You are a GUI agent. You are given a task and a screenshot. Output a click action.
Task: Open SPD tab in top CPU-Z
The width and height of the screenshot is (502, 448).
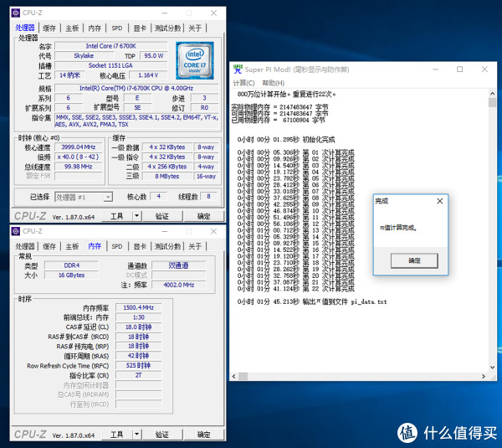click(x=117, y=28)
